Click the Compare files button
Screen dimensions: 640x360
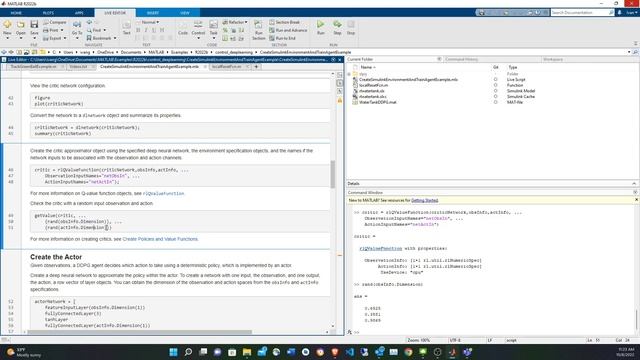coord(55,22)
